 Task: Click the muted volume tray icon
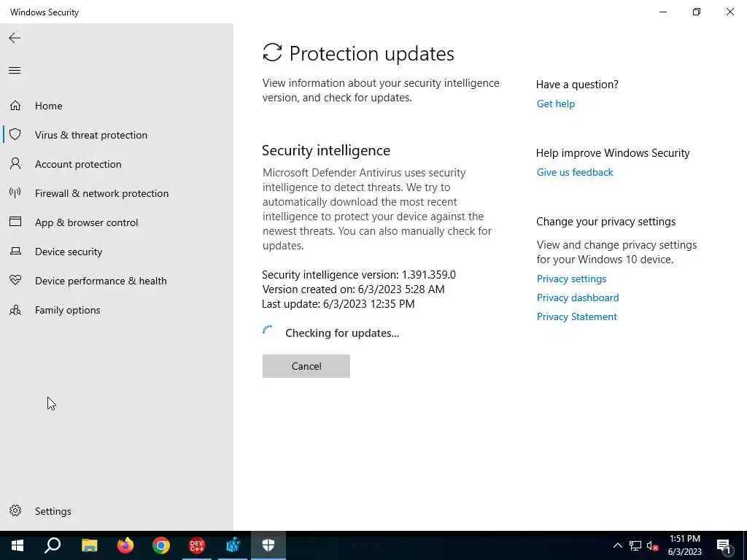(x=653, y=545)
